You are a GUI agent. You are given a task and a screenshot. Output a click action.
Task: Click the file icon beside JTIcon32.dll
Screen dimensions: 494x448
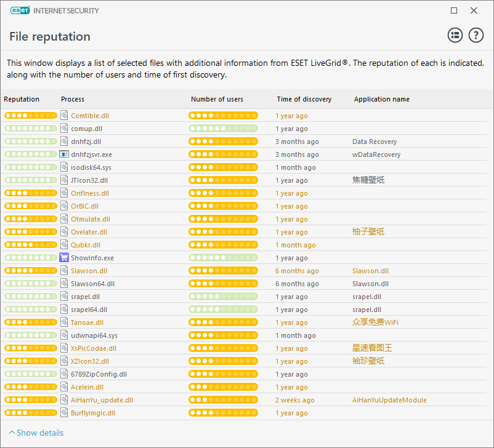coord(64,180)
